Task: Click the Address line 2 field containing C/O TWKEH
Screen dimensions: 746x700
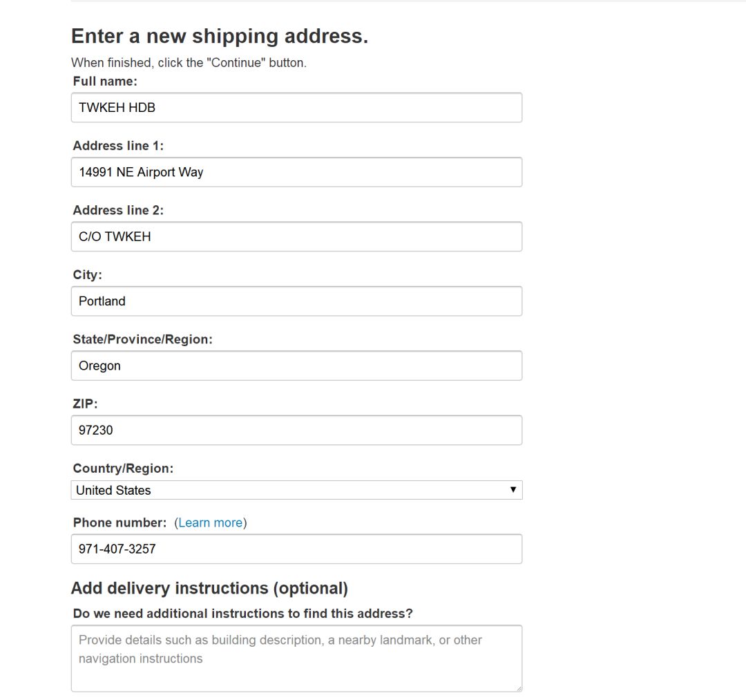Action: [296, 236]
